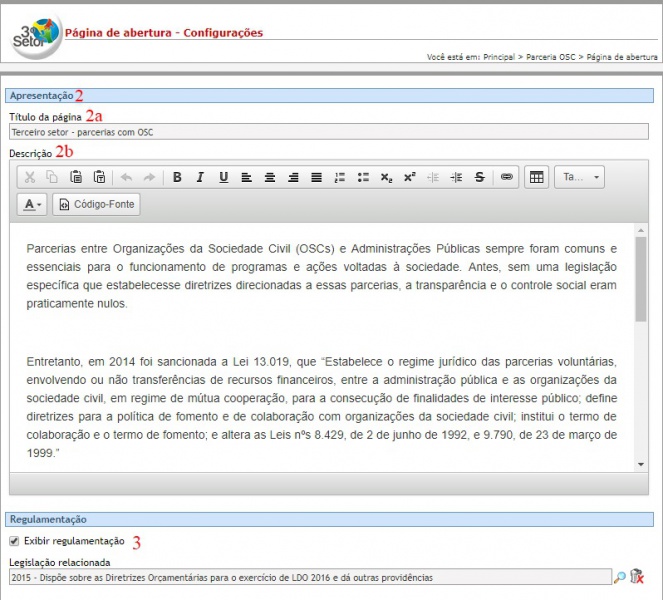Viewport: 663px width, 600px height.
Task: Decrease the indent
Action: 433,177
